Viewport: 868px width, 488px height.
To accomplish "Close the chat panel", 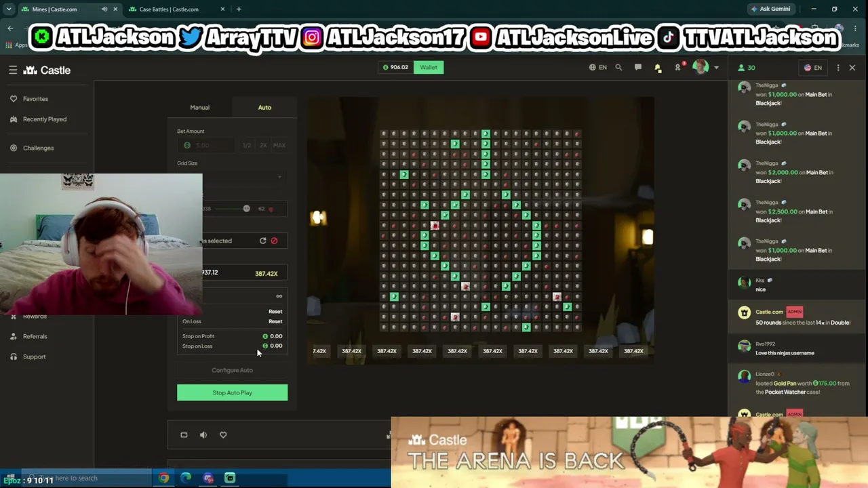I will point(852,68).
